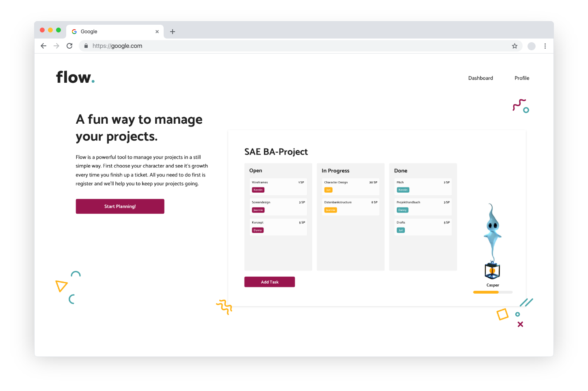Bookmark this page with the star icon
The width and height of the screenshot is (588, 391).
514,46
